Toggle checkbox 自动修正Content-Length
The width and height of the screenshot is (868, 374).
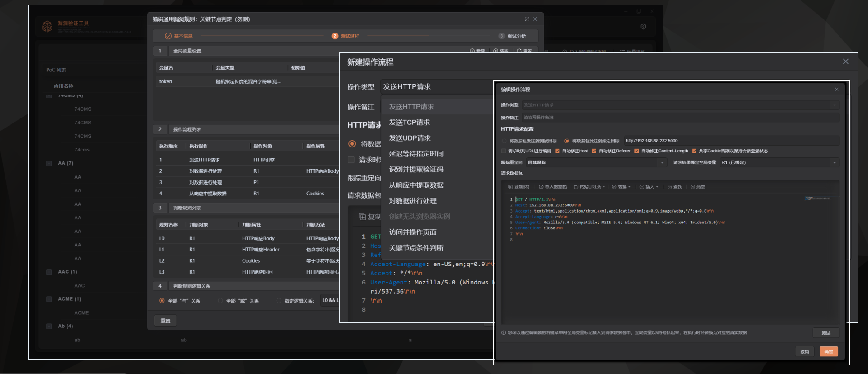[637, 151]
